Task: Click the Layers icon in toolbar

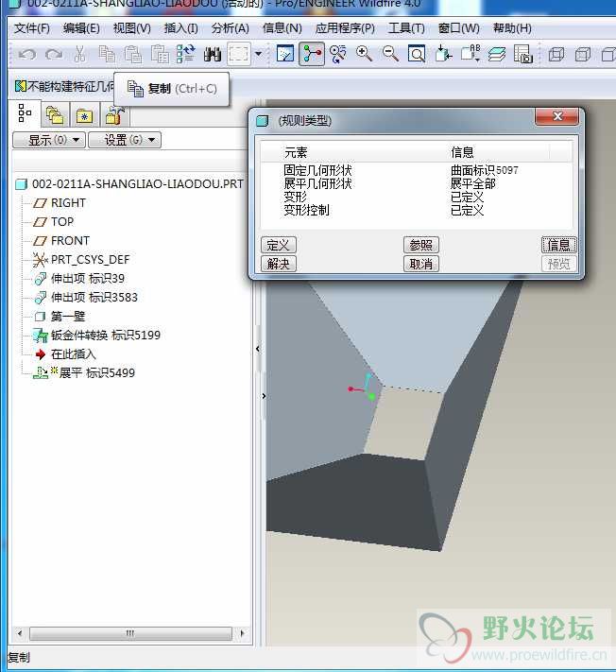Action: pos(497,54)
